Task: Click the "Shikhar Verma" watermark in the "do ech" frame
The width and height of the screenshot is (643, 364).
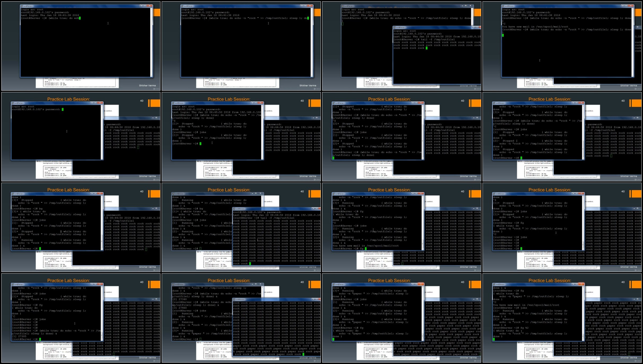Action: 147,86
